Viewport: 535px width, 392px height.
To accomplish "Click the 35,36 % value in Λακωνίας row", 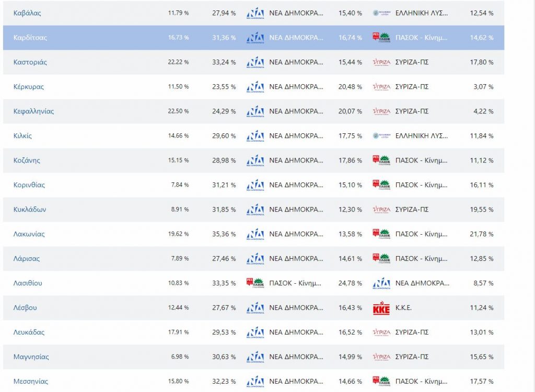I will (224, 234).
